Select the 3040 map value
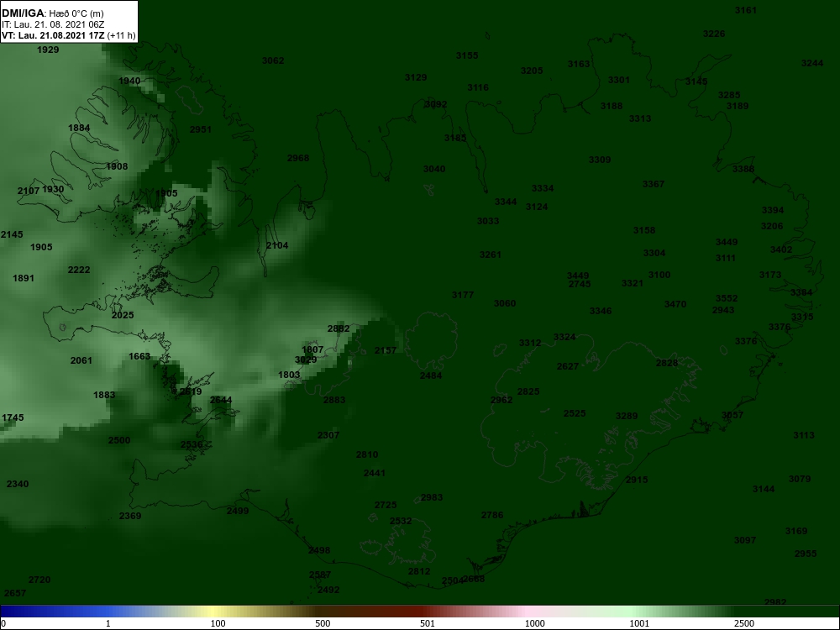840x630 pixels. (434, 170)
